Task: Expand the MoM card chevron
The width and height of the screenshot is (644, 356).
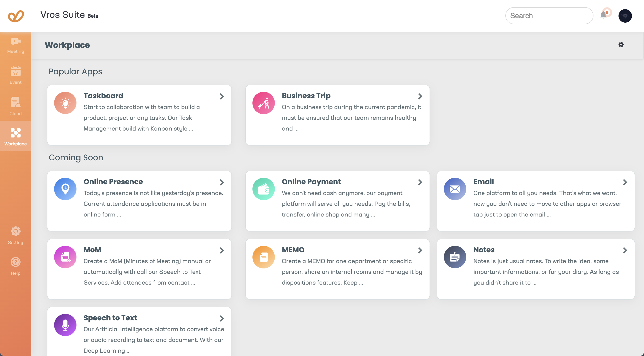Action: tap(222, 250)
